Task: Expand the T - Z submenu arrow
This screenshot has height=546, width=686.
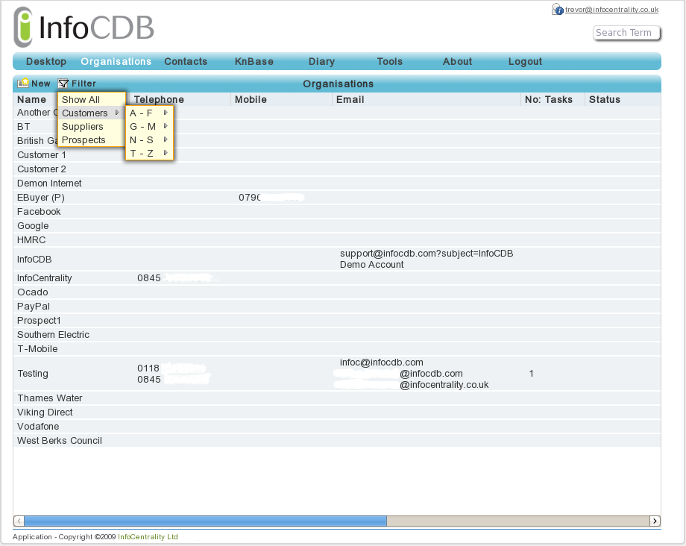Action: pyautogui.click(x=165, y=153)
